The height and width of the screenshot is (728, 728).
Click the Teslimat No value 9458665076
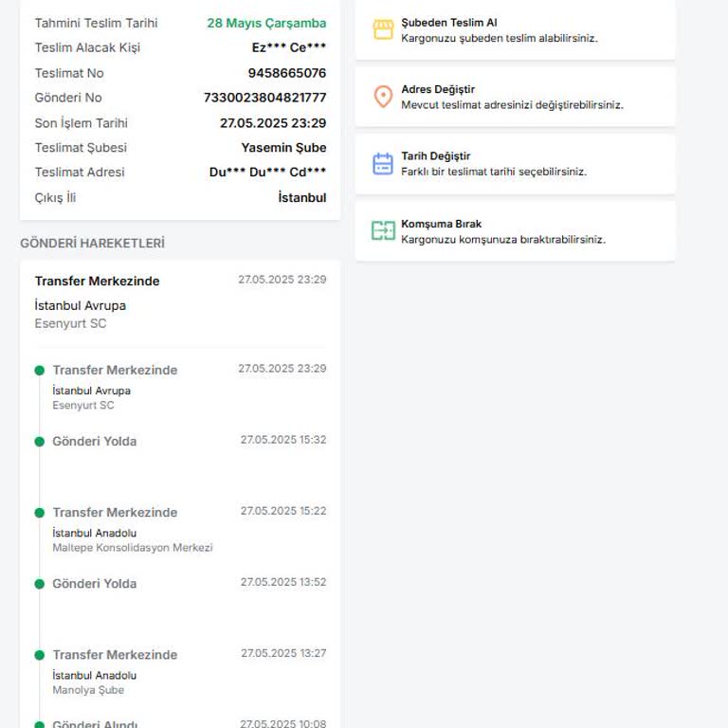click(287, 73)
